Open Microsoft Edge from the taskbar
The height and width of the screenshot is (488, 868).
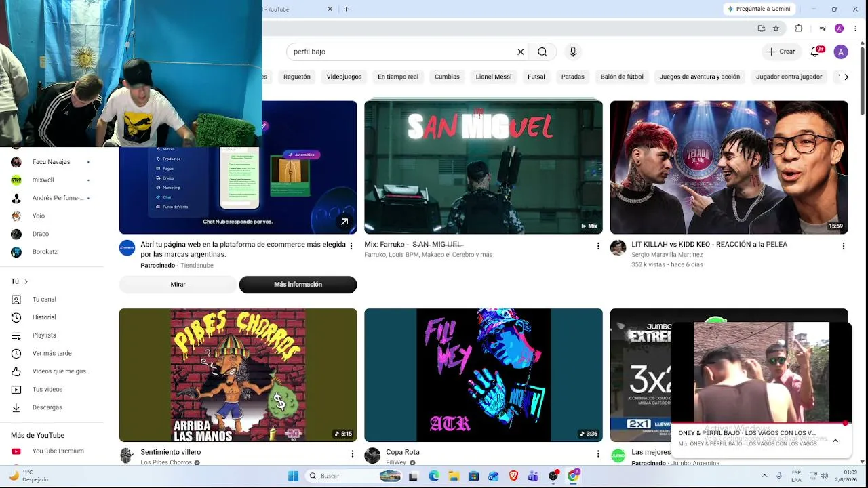point(434,476)
